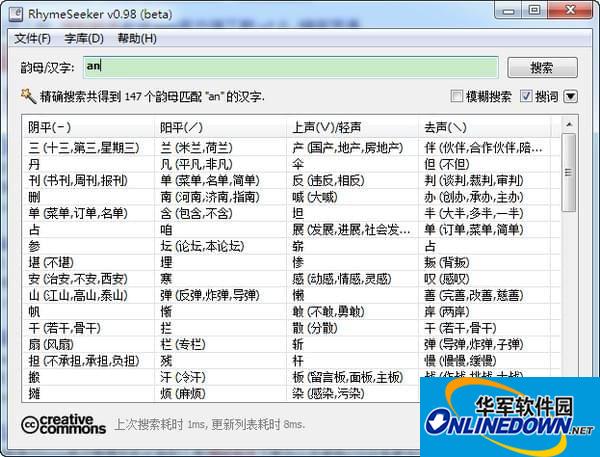The width and height of the screenshot is (600, 457).
Task: Select the entry 展 (发展,进展,社会发...)
Action: pos(351,230)
